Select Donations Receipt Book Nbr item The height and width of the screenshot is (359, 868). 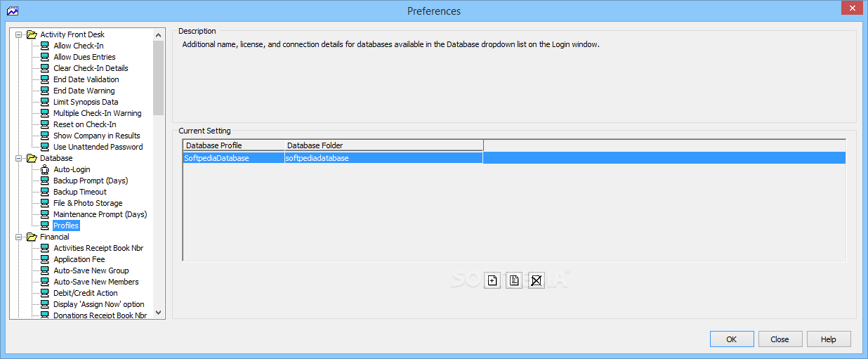point(100,315)
